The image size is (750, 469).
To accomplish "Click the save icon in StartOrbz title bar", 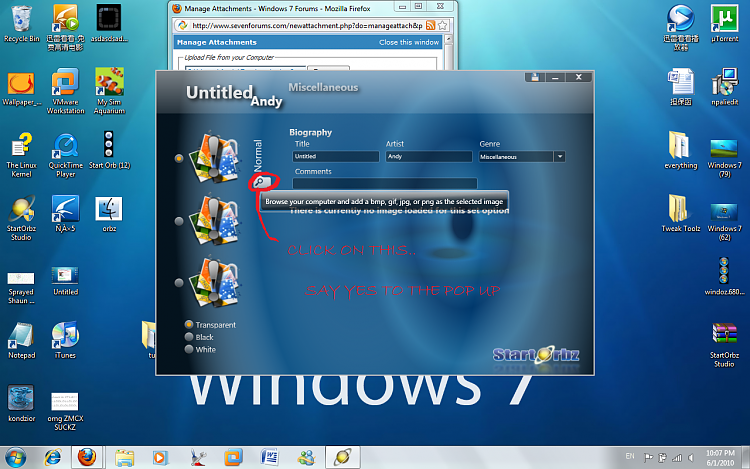I will click(535, 77).
